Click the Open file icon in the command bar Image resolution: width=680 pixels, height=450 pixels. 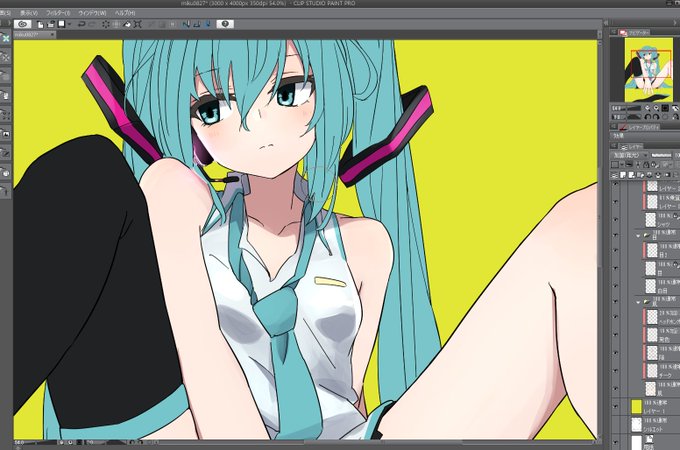(x=51, y=24)
